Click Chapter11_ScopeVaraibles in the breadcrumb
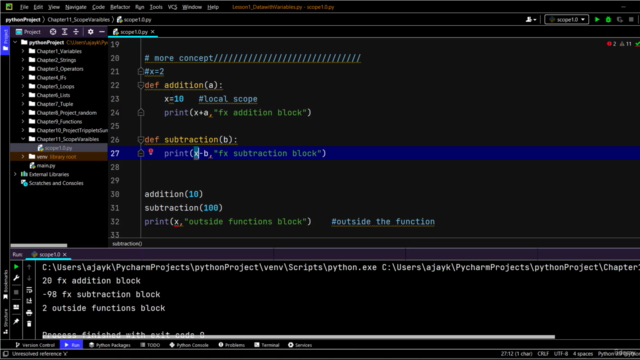This screenshot has height=360, width=640. [x=79, y=19]
